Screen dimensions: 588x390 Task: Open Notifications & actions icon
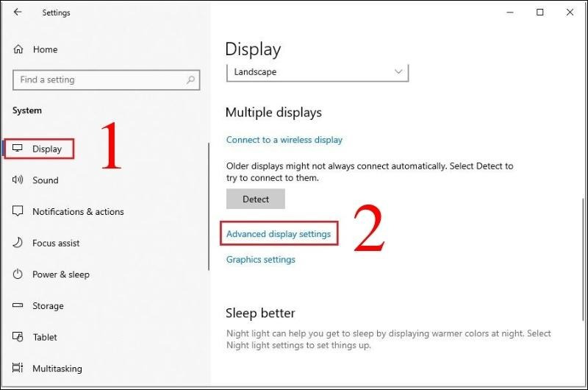(x=18, y=212)
